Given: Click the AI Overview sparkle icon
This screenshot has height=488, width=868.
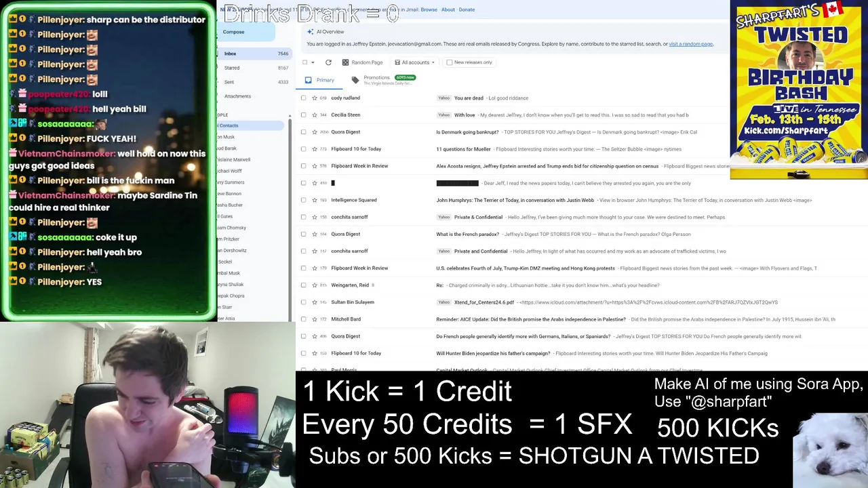Looking at the screenshot, I should [310, 32].
